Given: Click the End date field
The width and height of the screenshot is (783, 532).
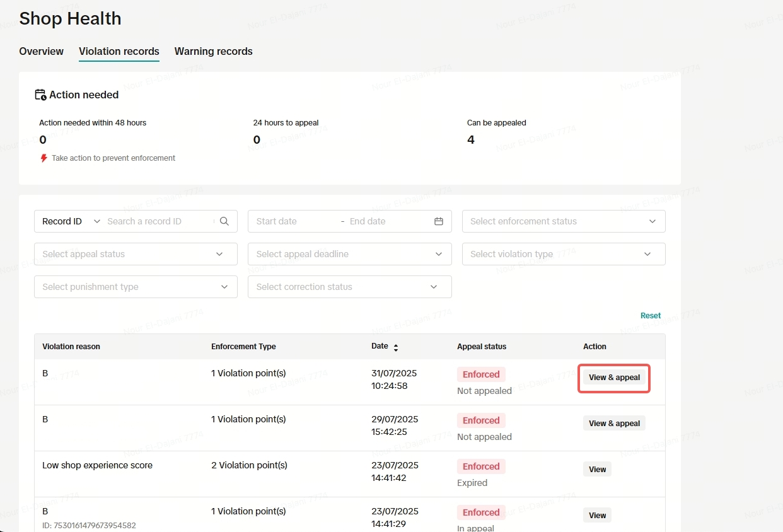Looking at the screenshot, I should 388,221.
